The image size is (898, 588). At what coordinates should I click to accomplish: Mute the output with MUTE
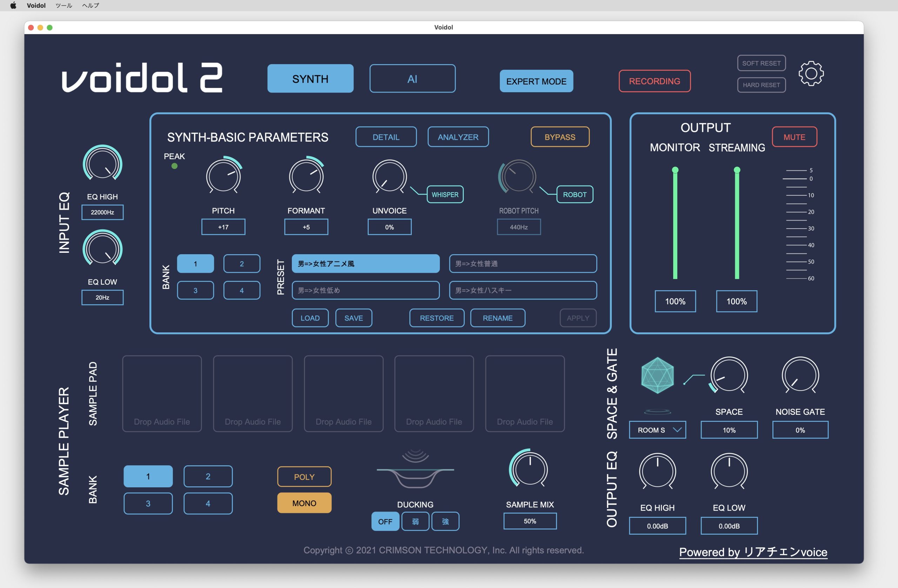(x=794, y=137)
